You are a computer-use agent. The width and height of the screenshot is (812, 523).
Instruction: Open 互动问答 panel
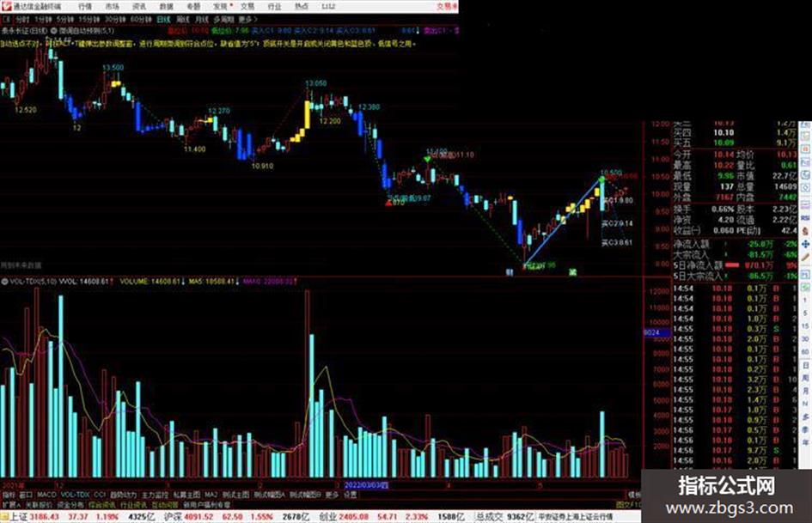point(165,504)
